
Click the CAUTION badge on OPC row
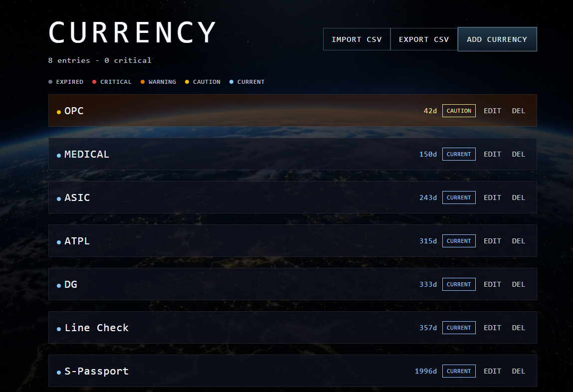[459, 111]
